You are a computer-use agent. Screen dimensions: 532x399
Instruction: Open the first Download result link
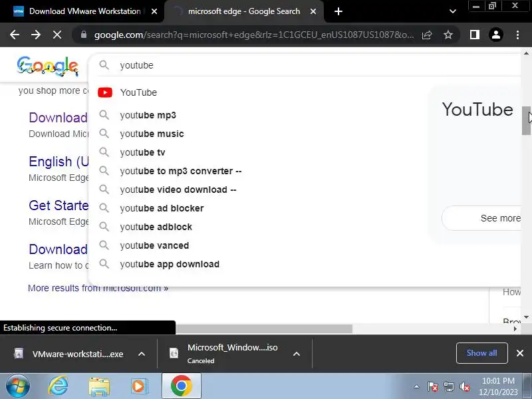click(58, 118)
